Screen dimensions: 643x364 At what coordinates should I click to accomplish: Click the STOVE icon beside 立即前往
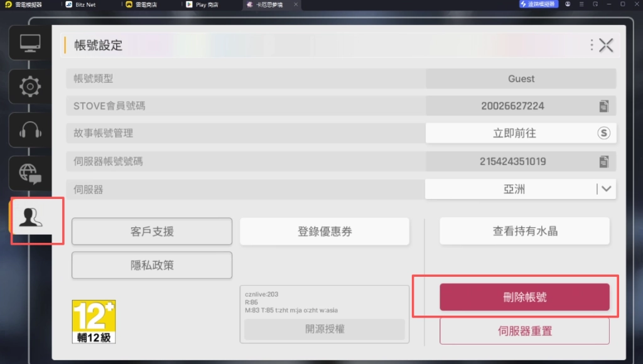click(603, 133)
